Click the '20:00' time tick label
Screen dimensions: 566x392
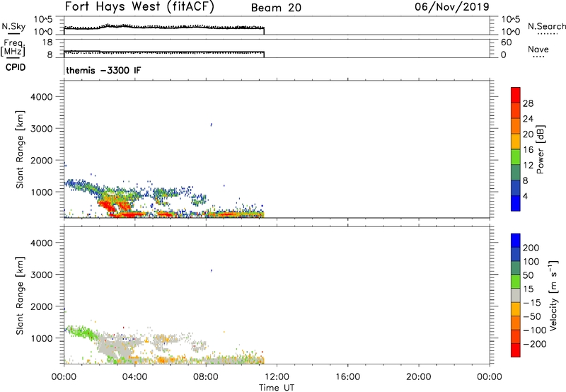(x=418, y=377)
